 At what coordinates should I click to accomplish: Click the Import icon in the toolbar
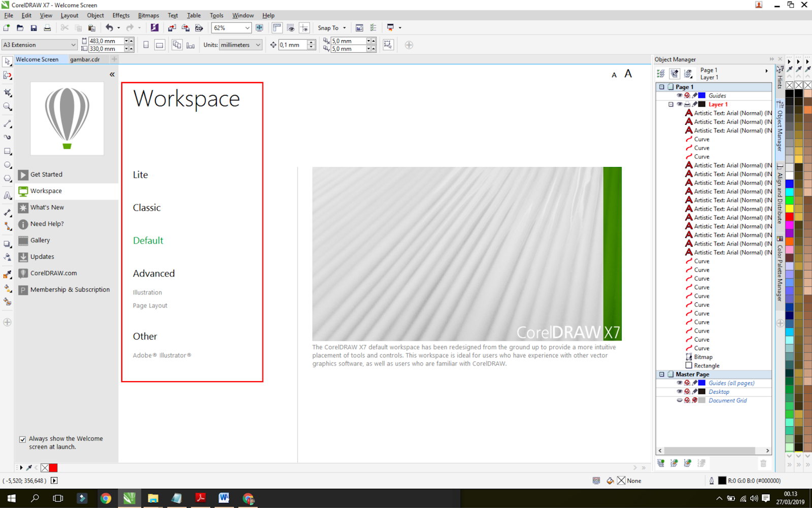172,28
